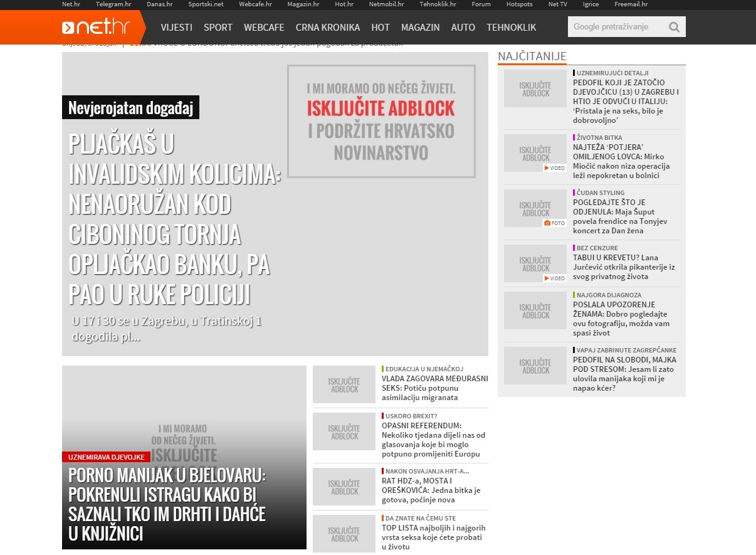Image resolution: width=756 pixels, height=555 pixels.
Task: Click the FOTO badge on Maja Šuput thumbnail
Action: 554,223
